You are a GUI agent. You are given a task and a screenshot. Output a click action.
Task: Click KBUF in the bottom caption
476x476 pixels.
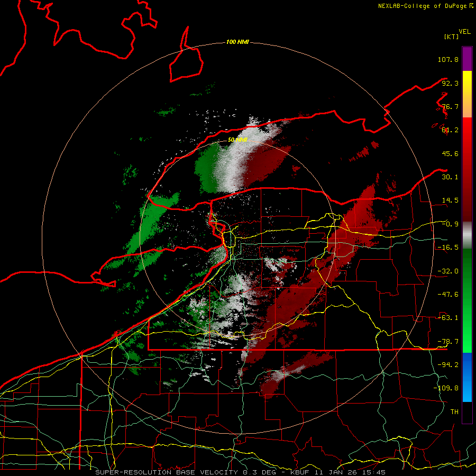(300, 472)
